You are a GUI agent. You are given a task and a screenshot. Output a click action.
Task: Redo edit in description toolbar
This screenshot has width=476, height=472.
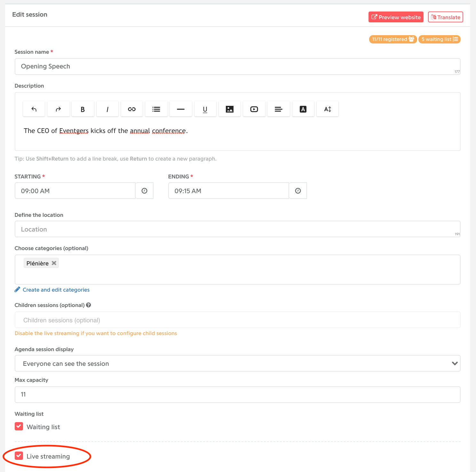[x=58, y=109]
